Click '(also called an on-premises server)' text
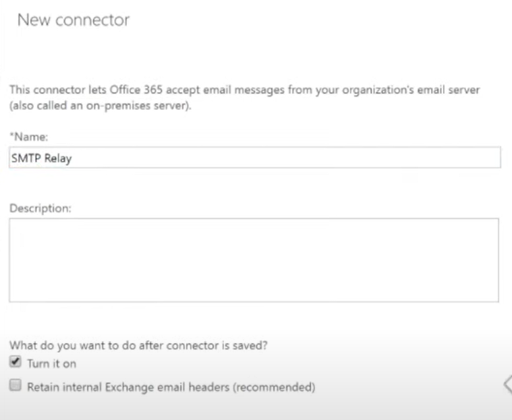The image size is (512, 420). 101,106
